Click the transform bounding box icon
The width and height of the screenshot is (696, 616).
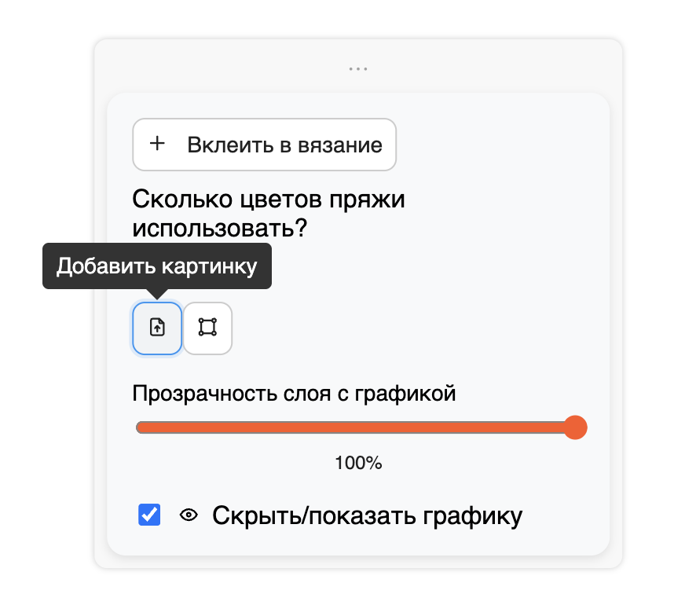coord(207,328)
